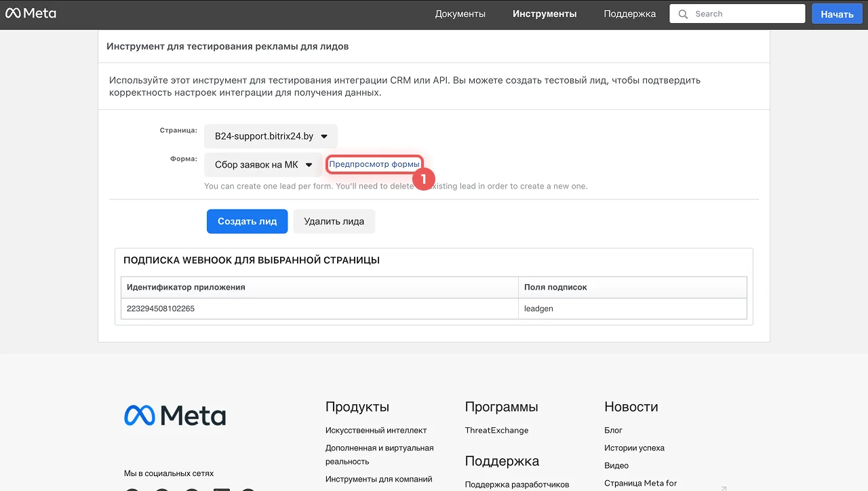Click the magnifier icon in the search box
868x491 pixels.
(684, 14)
